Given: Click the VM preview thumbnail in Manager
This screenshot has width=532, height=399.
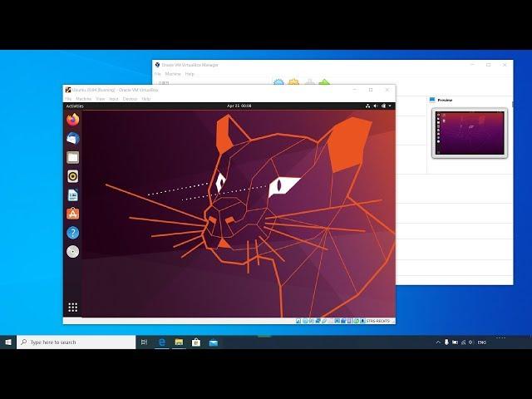Looking at the screenshot, I should (x=470, y=133).
